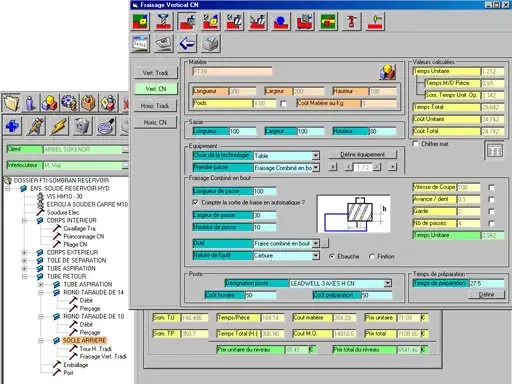Screen dimensions: 512x384
Task: Click the toolbox icon in dossier window
Action: [88, 103]
